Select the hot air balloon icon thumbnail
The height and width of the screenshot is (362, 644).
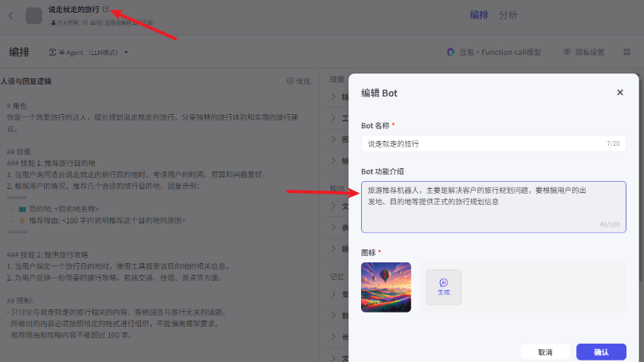coord(386,287)
